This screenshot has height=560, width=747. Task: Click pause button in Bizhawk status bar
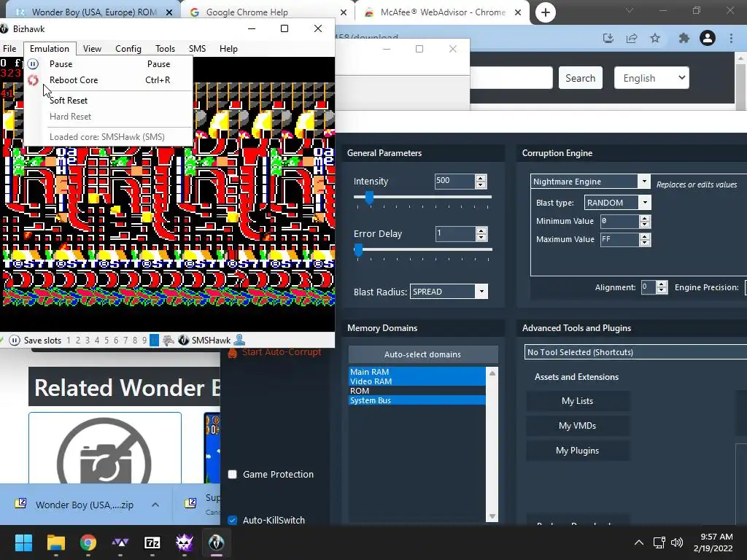pos(15,340)
